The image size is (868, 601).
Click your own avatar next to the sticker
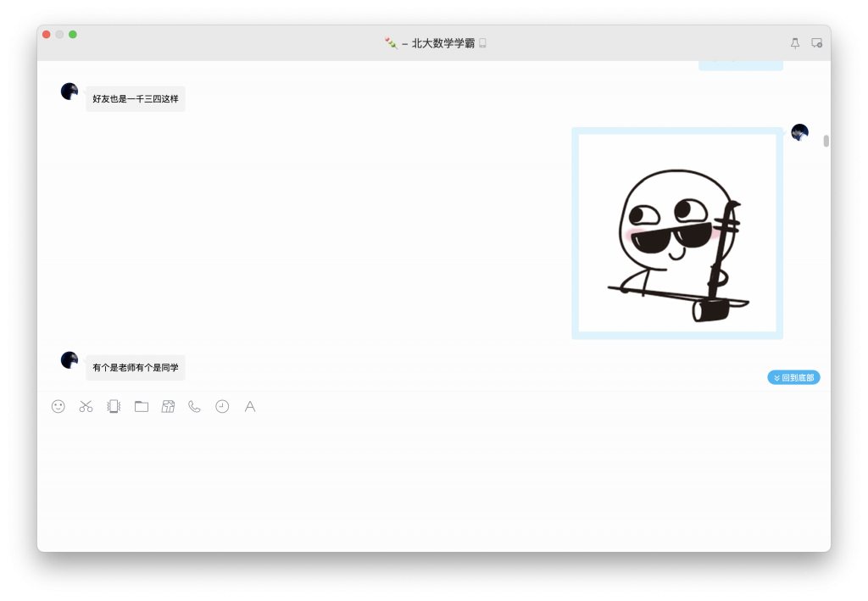[799, 132]
